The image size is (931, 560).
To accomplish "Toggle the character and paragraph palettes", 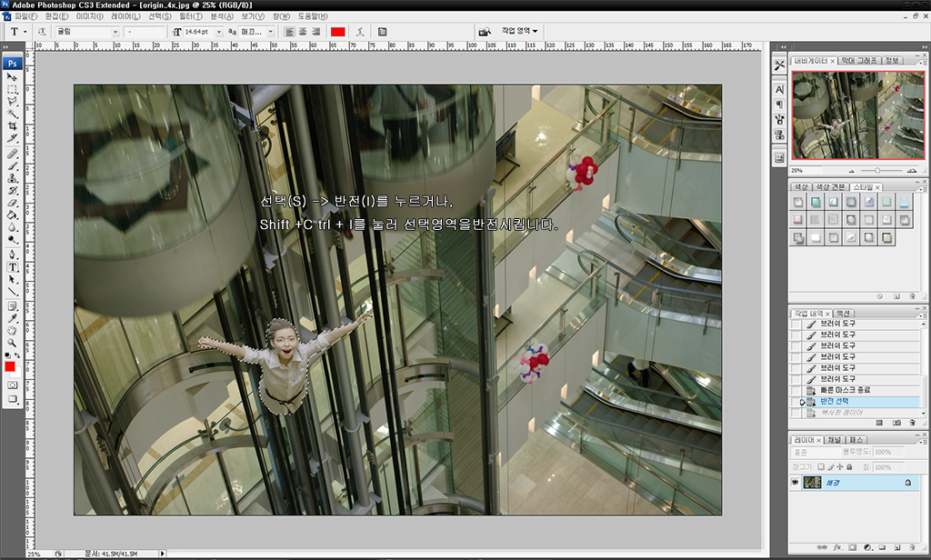I will (382, 32).
